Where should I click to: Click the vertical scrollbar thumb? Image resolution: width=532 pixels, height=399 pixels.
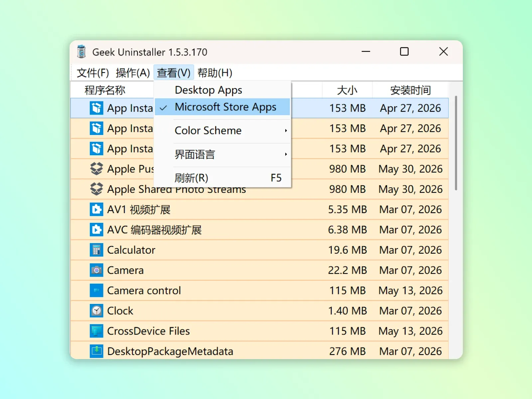[456, 143]
